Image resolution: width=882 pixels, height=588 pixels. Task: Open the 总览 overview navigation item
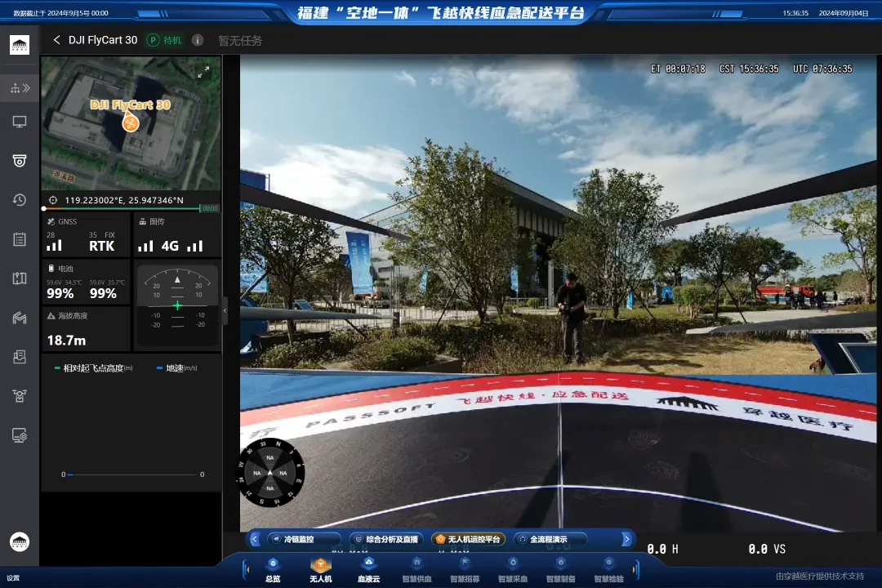click(273, 569)
